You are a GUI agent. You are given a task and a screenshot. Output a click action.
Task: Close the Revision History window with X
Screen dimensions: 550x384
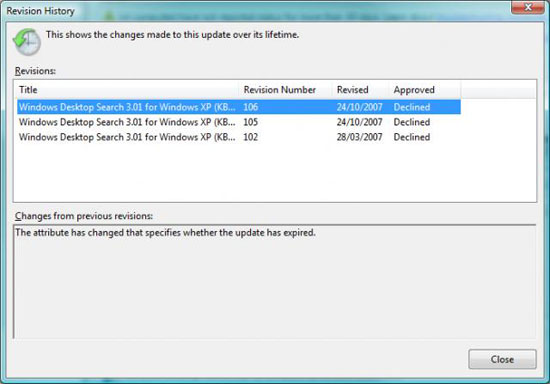tap(528, 7)
